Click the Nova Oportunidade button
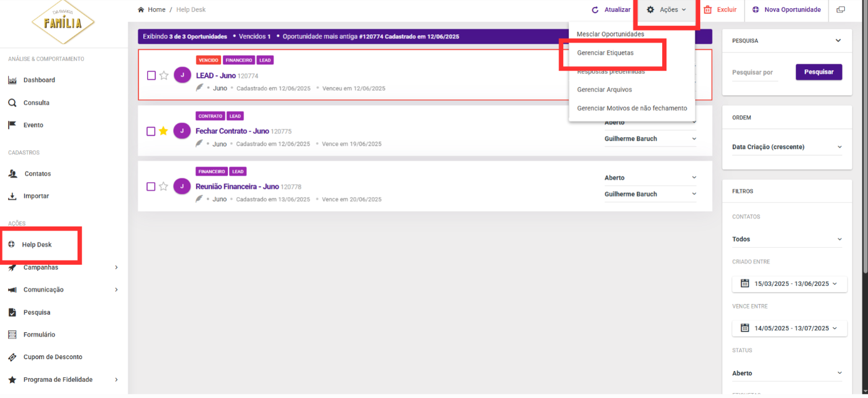Image resolution: width=868 pixels, height=398 pixels. tap(786, 10)
